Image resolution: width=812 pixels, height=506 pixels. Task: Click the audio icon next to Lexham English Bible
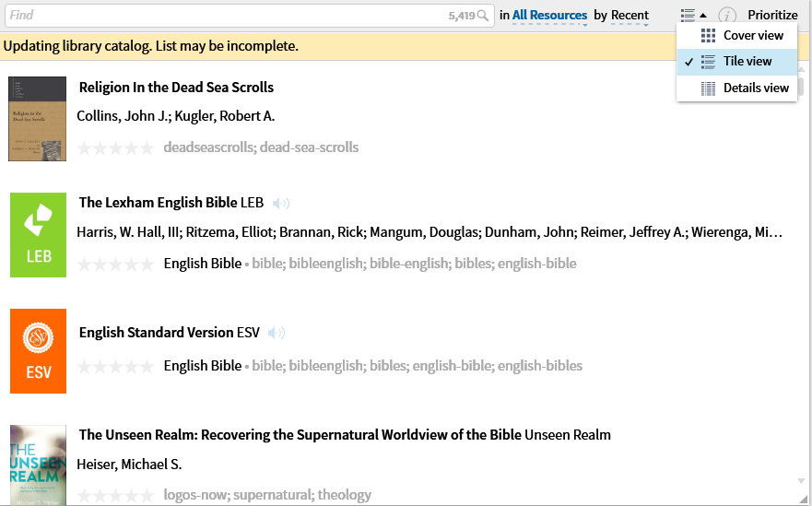click(x=281, y=203)
